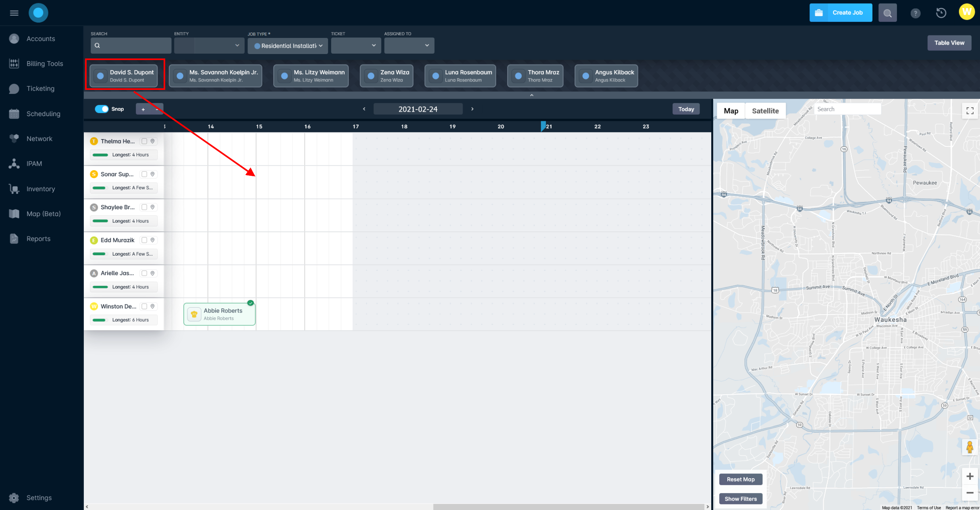The image size is (980, 510).
Task: Open Scheduling in the sidebar
Action: point(43,114)
